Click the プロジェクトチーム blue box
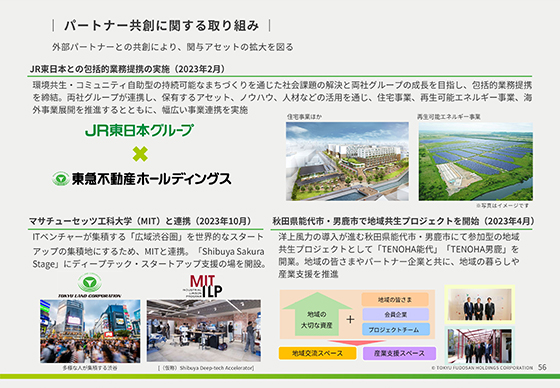Viewport: 560px width, 388px height. click(396, 329)
